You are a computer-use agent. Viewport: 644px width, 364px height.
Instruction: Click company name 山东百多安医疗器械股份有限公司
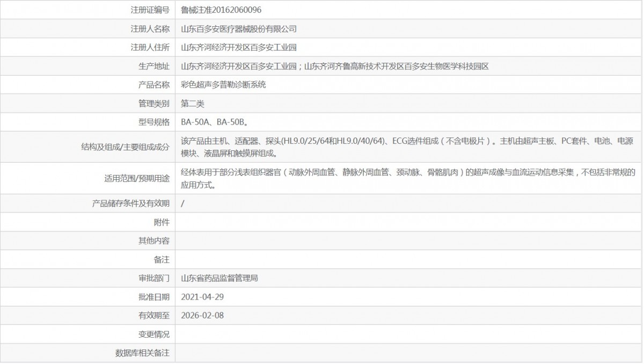[x=238, y=28]
